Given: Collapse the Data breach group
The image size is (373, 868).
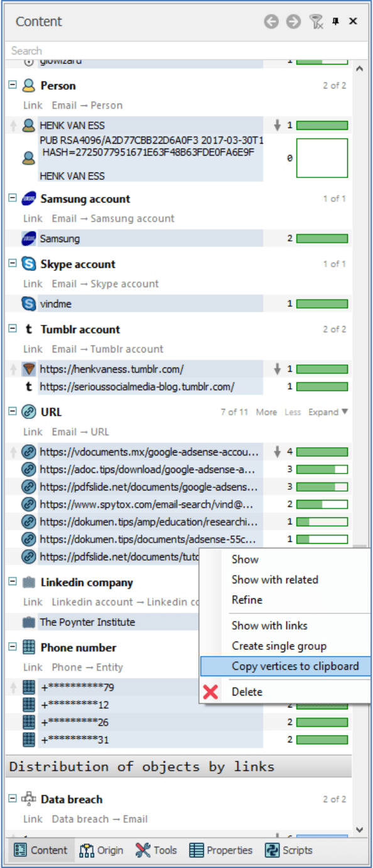Looking at the screenshot, I should coord(12,799).
